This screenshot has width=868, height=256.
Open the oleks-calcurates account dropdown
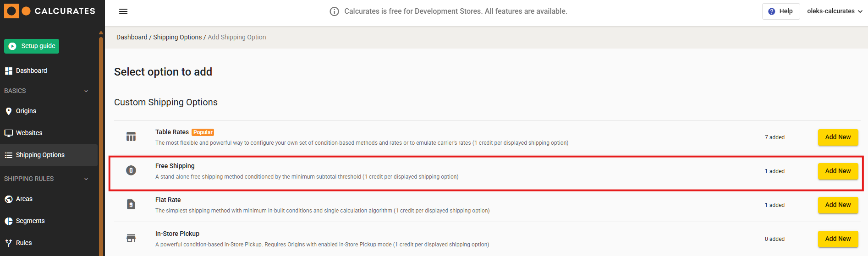coord(835,11)
